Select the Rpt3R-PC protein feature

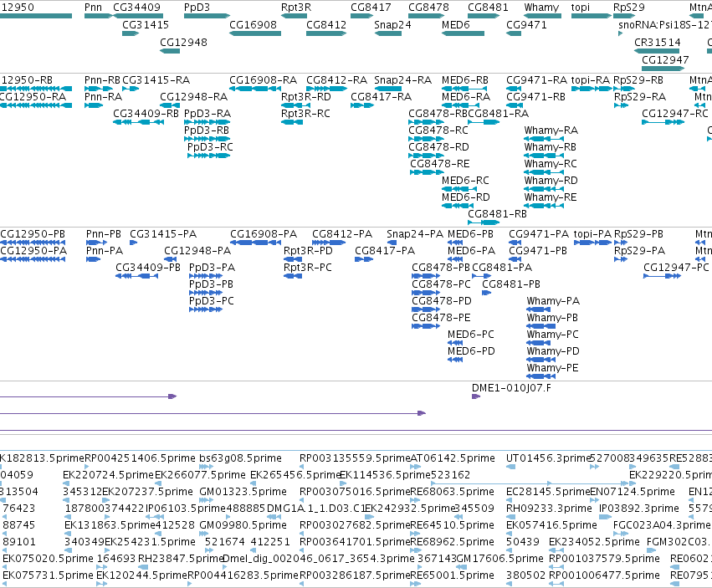(293, 276)
